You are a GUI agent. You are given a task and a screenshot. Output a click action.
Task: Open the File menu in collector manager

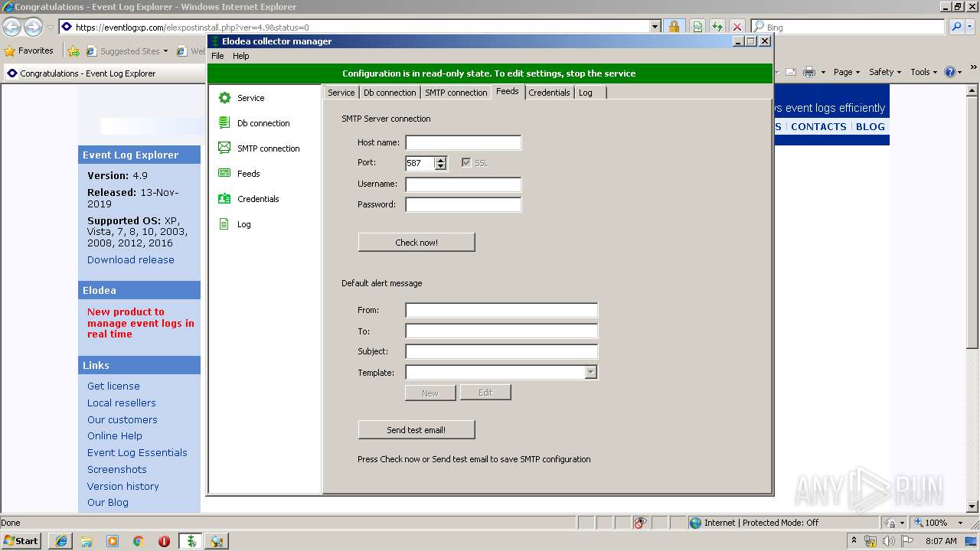(217, 56)
